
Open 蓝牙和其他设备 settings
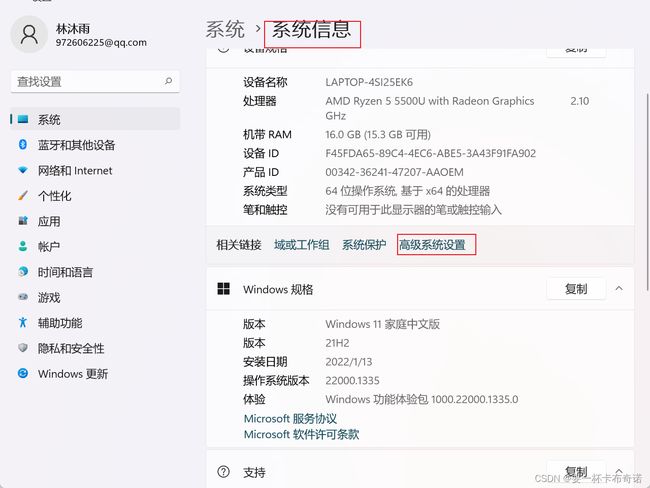coord(95,145)
